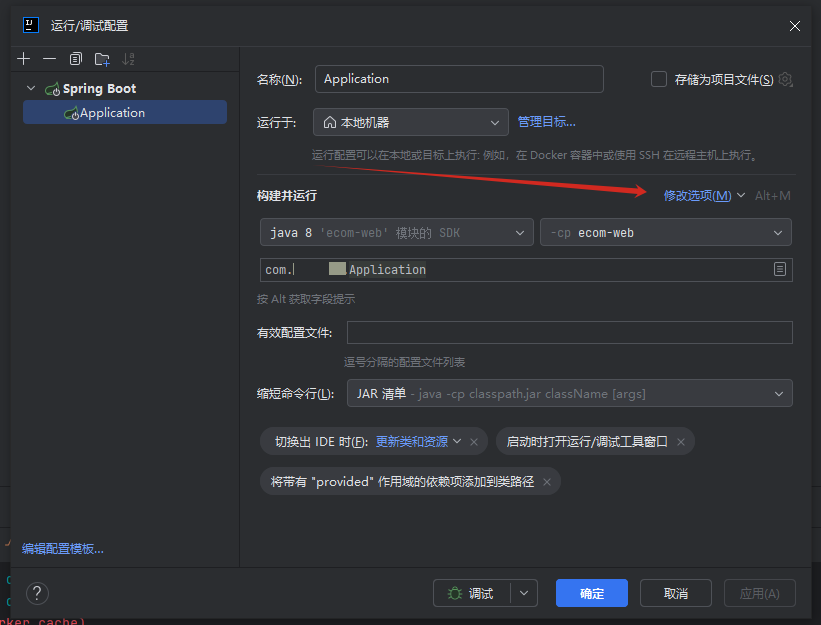Viewport: 821px width, 625px height.
Task: Open the -cp ecom-web classpath dropdown
Action: click(x=665, y=232)
